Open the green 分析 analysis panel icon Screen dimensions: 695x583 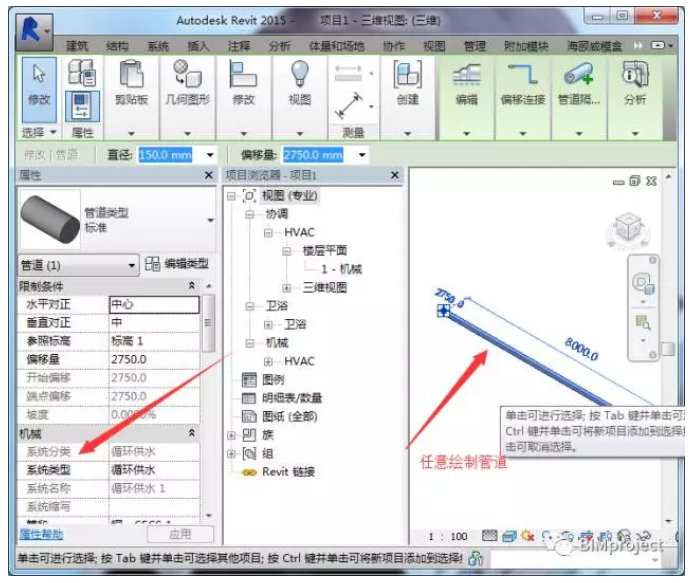(635, 74)
